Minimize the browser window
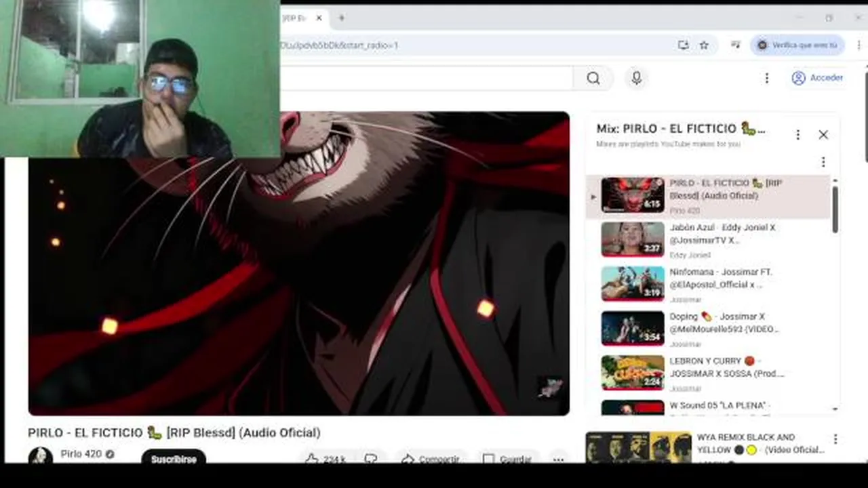The width and height of the screenshot is (868, 488). pos(800,18)
